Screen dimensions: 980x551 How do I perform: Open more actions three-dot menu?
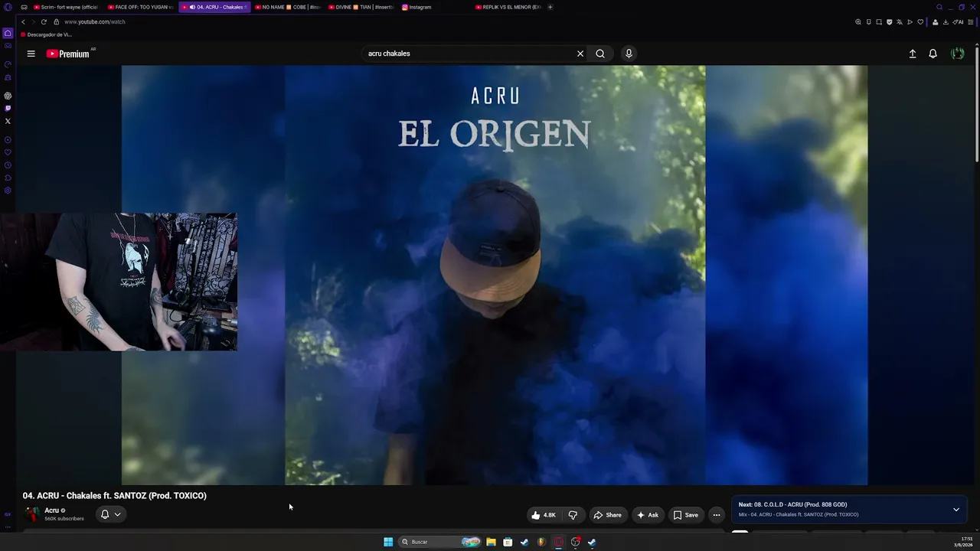717,515
